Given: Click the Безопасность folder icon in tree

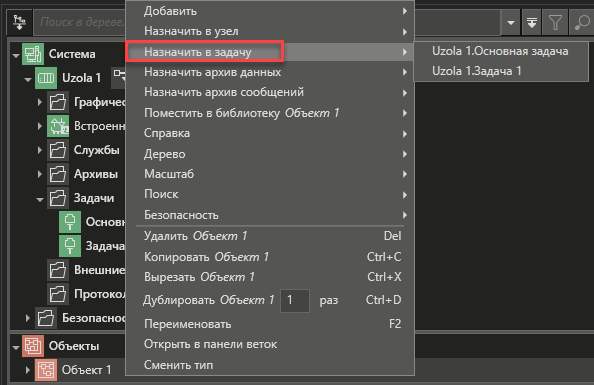Looking at the screenshot, I should (x=46, y=318).
